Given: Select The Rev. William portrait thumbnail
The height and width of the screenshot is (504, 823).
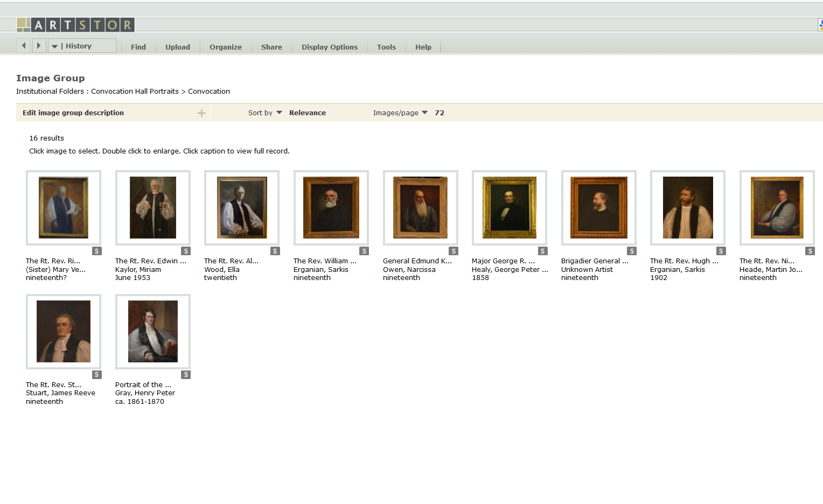Looking at the screenshot, I should coord(331,208).
